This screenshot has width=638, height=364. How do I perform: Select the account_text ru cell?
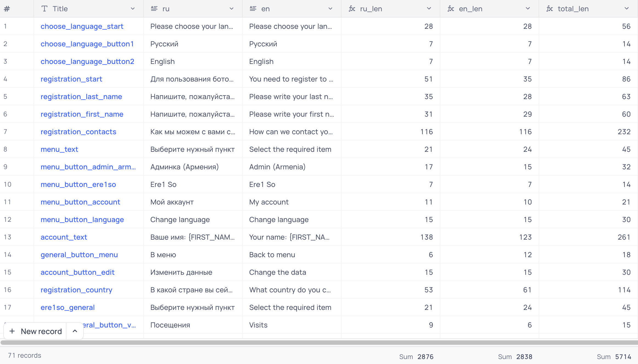(193, 237)
